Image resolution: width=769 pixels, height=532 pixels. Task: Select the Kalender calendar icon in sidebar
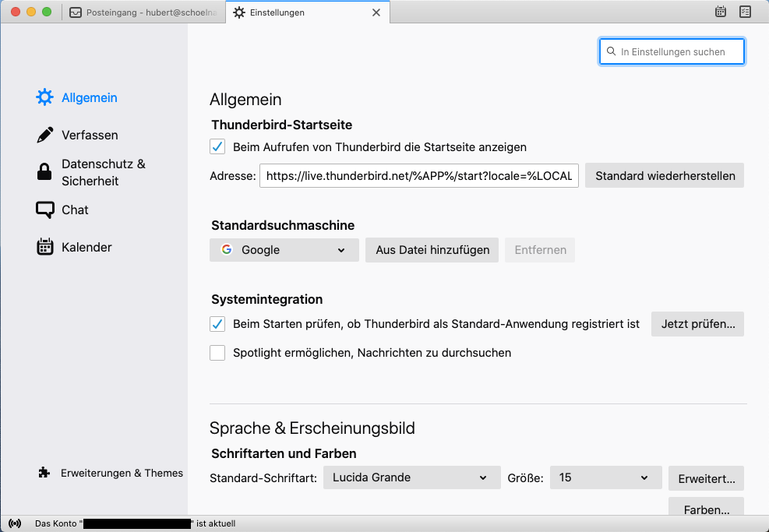pos(45,247)
